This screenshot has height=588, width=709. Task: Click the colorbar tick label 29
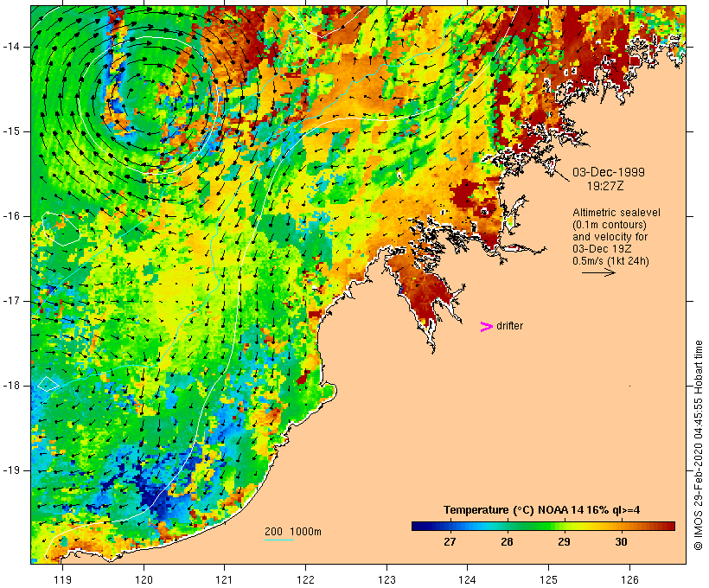(x=564, y=541)
